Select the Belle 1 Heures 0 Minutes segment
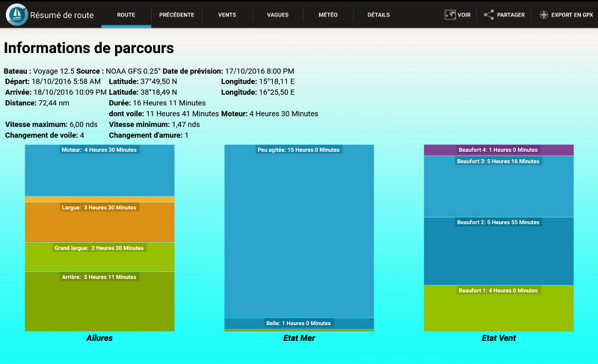 (299, 323)
